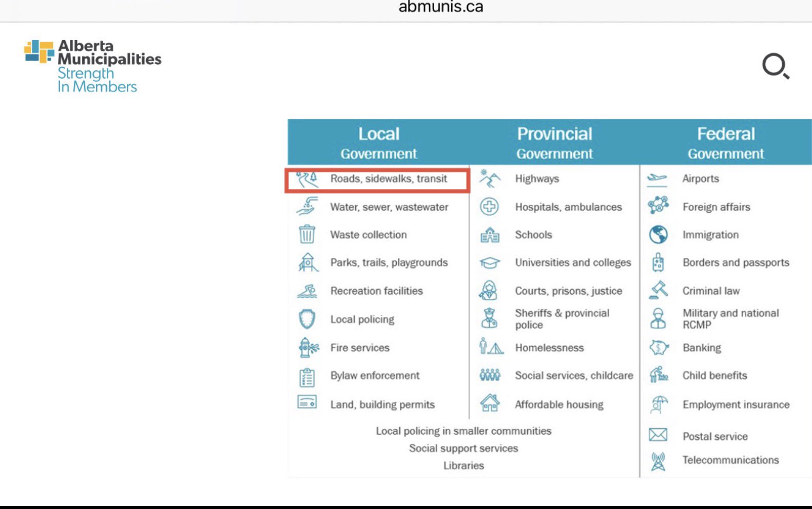The width and height of the screenshot is (812, 509).
Task: Select the 'Social services, childcare' text
Action: (574, 375)
